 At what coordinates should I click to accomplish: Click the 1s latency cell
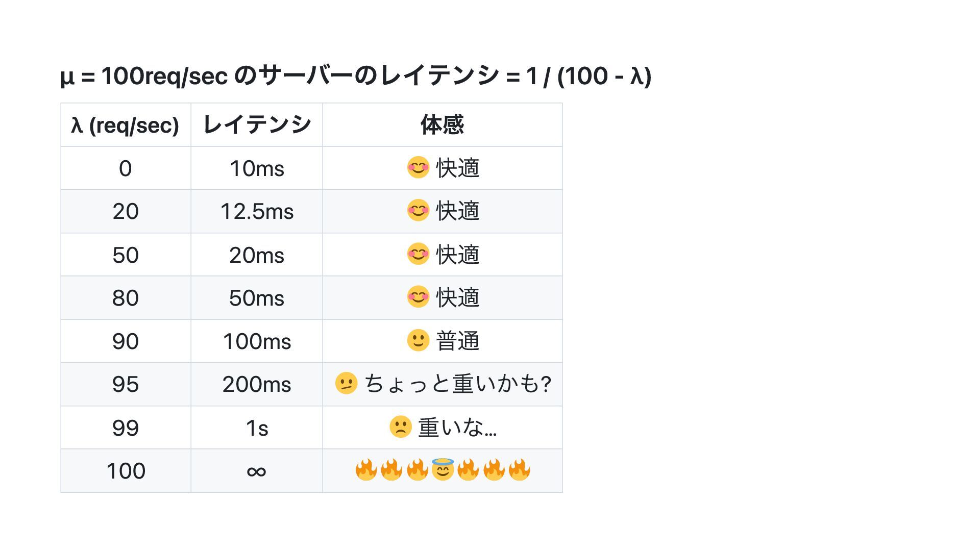click(257, 428)
